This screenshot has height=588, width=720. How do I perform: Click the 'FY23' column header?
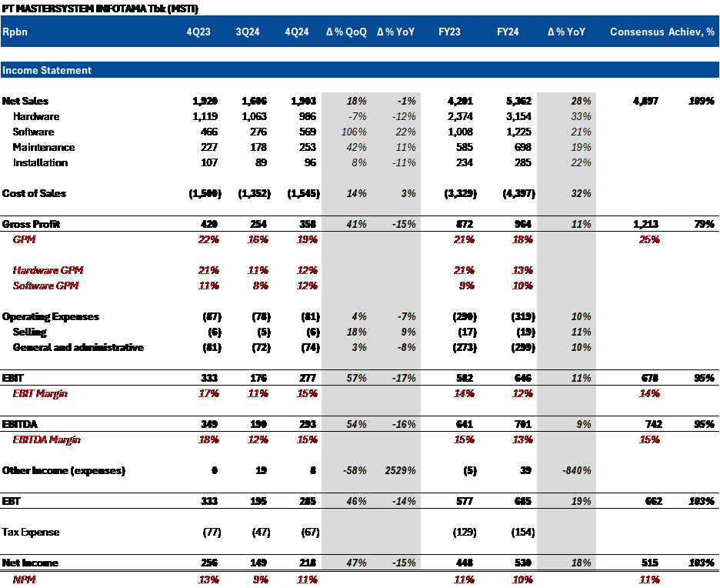tap(449, 32)
